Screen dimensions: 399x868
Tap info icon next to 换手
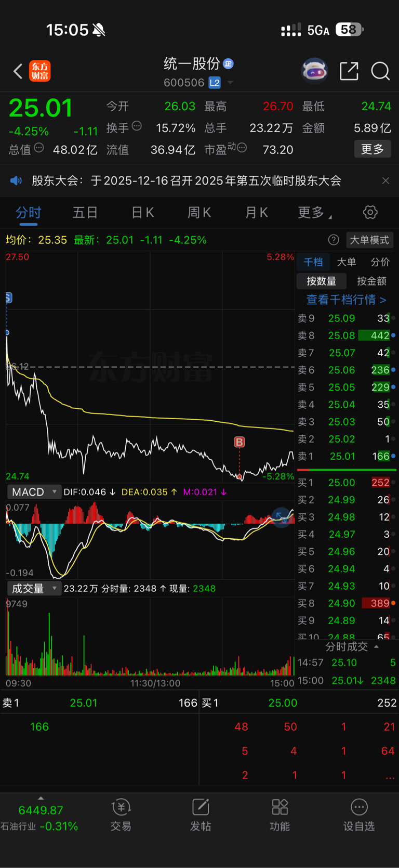137,126
